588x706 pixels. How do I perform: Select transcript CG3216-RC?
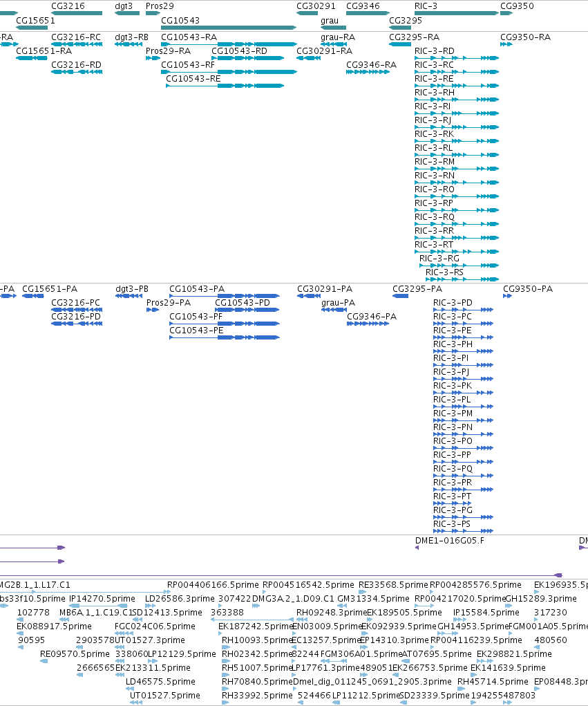pos(76,37)
